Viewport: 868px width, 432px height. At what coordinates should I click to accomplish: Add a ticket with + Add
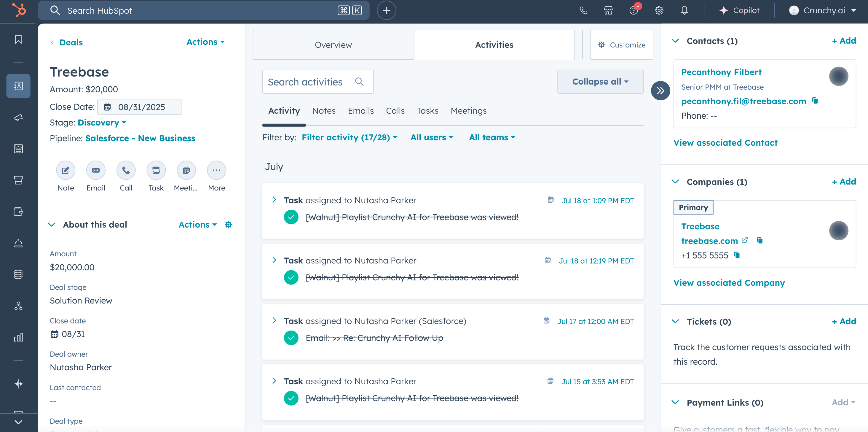click(844, 321)
